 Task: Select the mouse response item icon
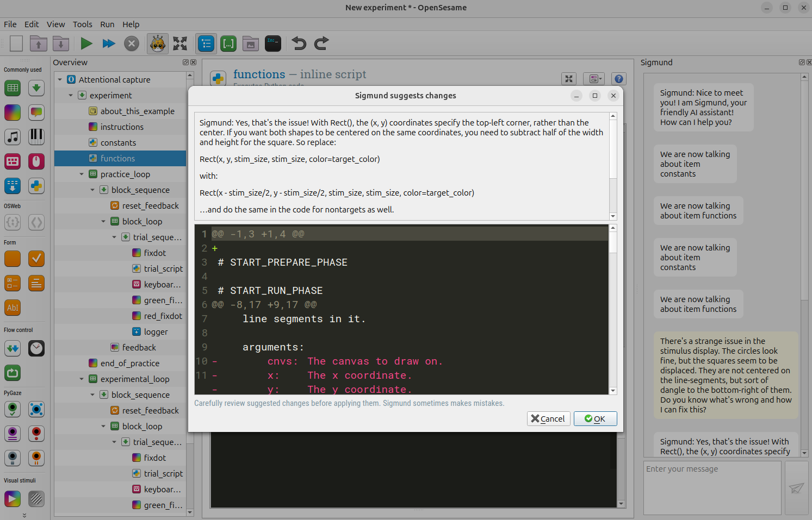[x=36, y=161]
